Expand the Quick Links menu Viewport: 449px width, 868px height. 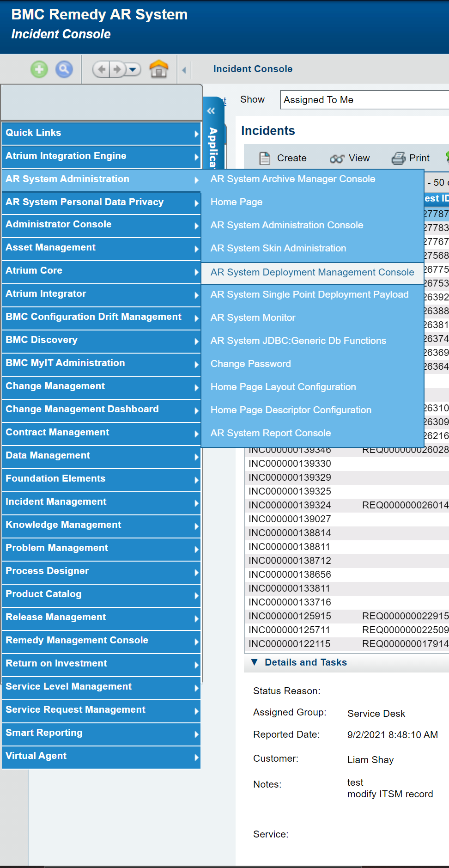coord(101,133)
